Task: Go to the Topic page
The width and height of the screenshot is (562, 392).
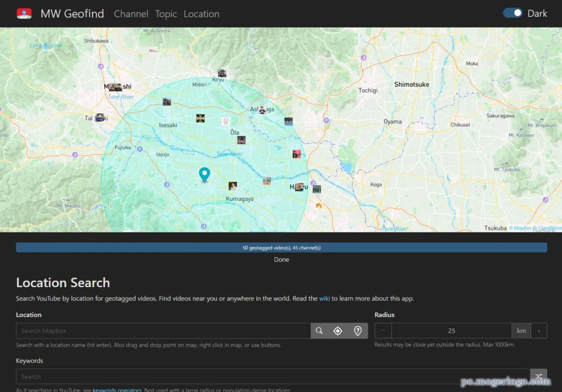Action: click(x=166, y=14)
